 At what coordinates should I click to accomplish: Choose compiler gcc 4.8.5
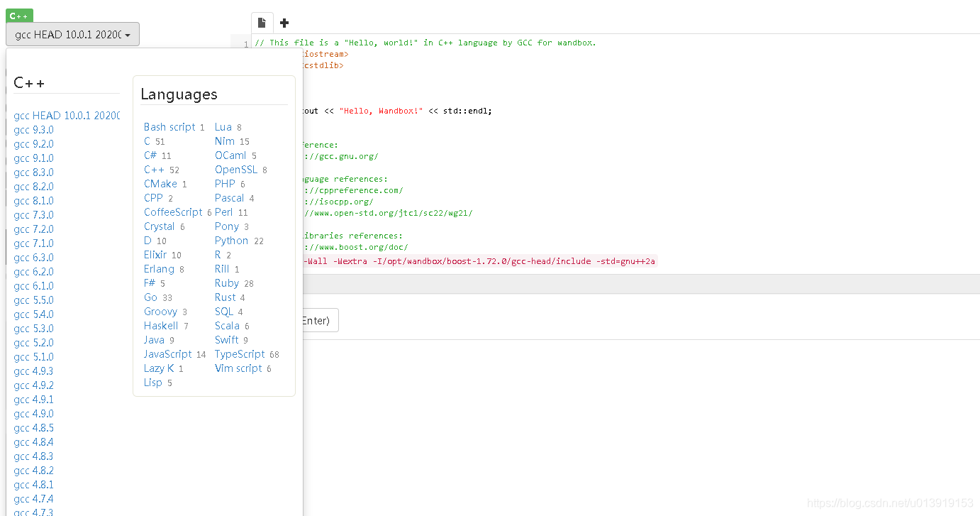[33, 428]
